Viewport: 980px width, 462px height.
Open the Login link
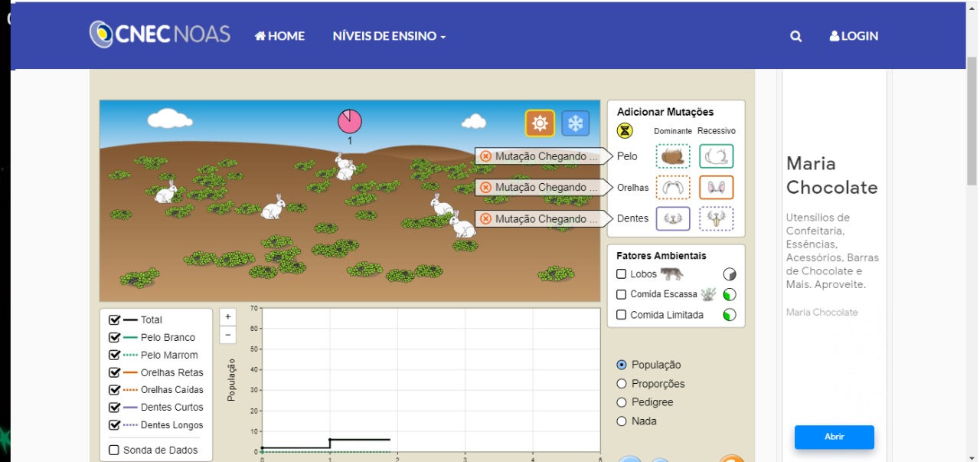pyautogui.click(x=854, y=36)
